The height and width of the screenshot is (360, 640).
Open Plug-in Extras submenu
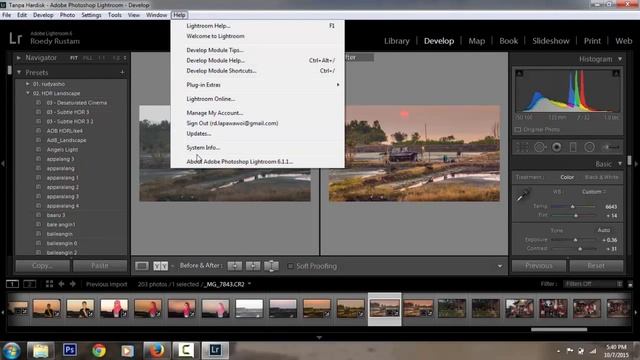257,84
